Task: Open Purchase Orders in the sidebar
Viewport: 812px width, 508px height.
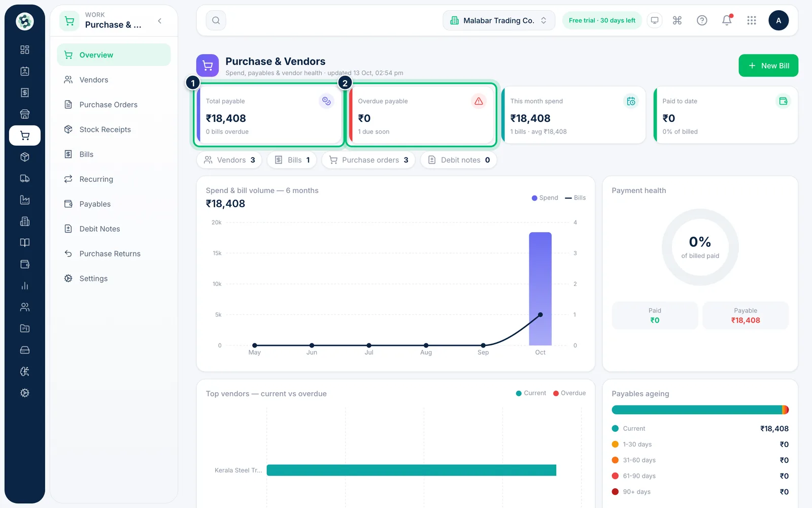Action: (x=114, y=105)
